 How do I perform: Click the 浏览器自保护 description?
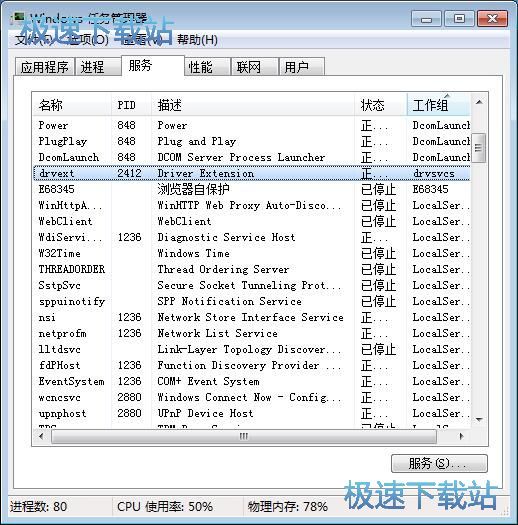click(x=194, y=189)
